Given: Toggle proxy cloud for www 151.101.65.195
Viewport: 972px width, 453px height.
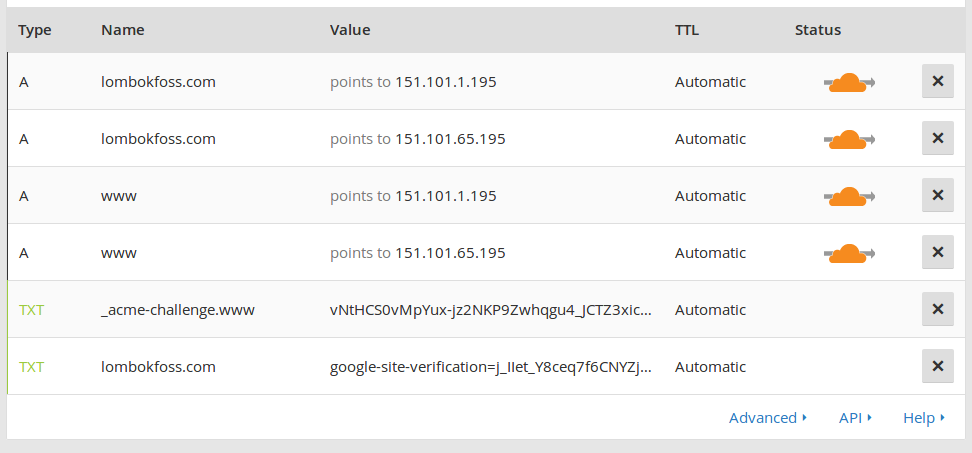Looking at the screenshot, I should pyautogui.click(x=849, y=253).
